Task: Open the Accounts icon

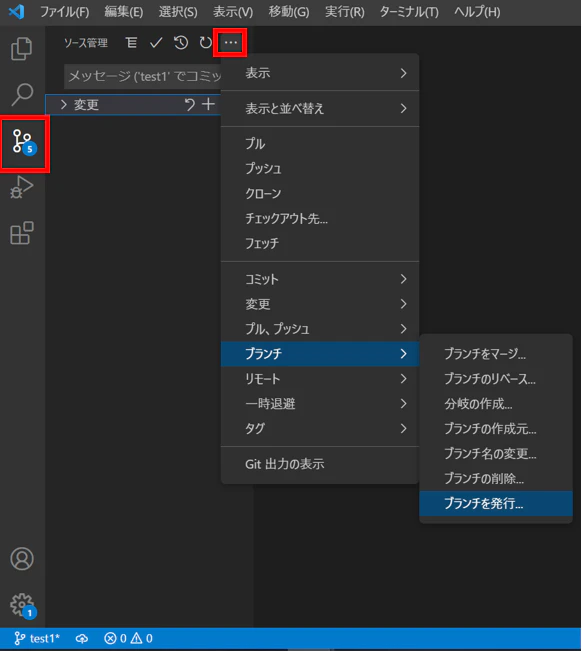Action: tap(22, 558)
